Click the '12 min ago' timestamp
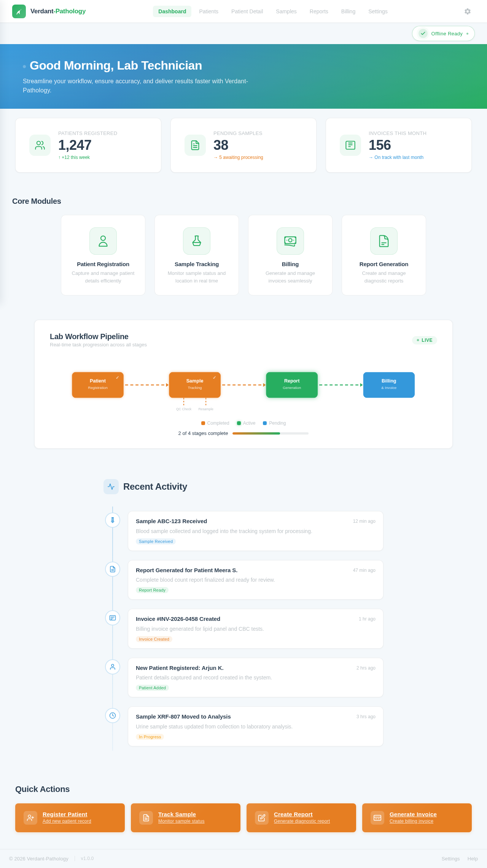 click(x=364, y=521)
